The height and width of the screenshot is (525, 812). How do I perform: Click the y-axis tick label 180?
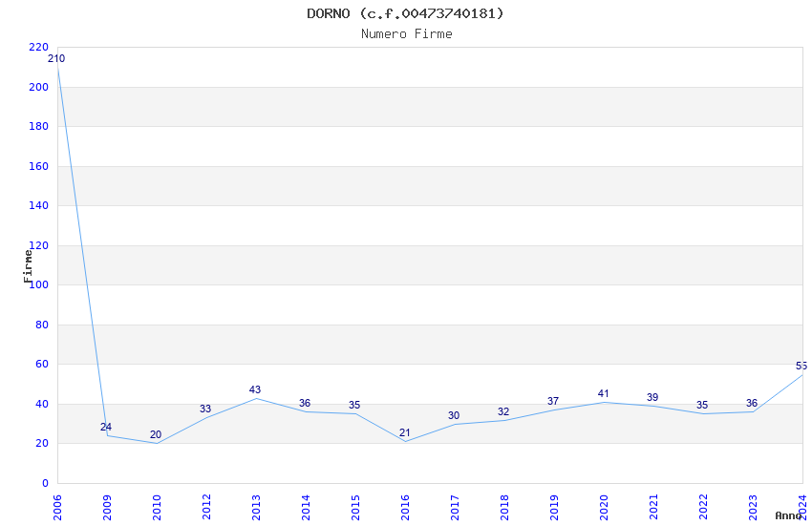tap(39, 127)
